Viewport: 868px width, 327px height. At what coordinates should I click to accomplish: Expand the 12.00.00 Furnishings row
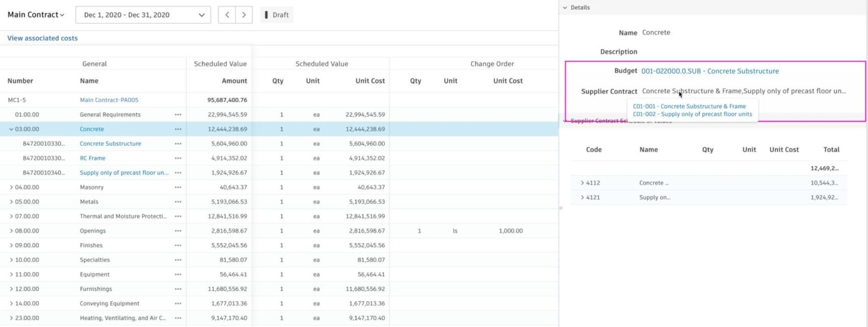pyautogui.click(x=11, y=289)
